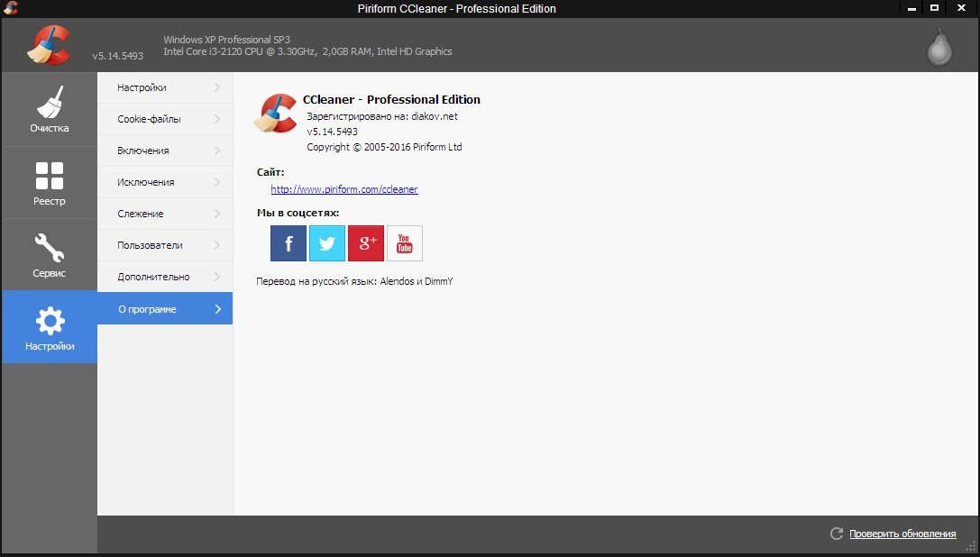Click Проверить обновления link
This screenshot has height=557, width=980.
point(902,534)
